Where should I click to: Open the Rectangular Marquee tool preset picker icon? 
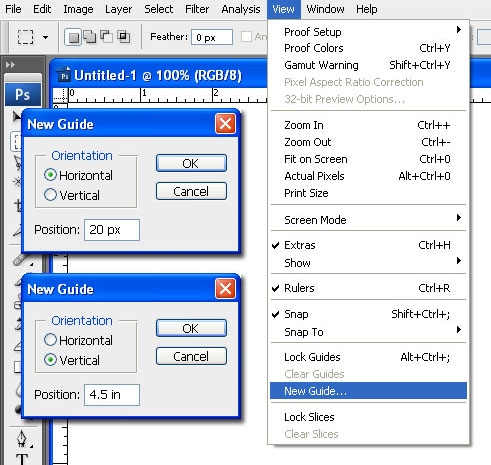point(25,37)
